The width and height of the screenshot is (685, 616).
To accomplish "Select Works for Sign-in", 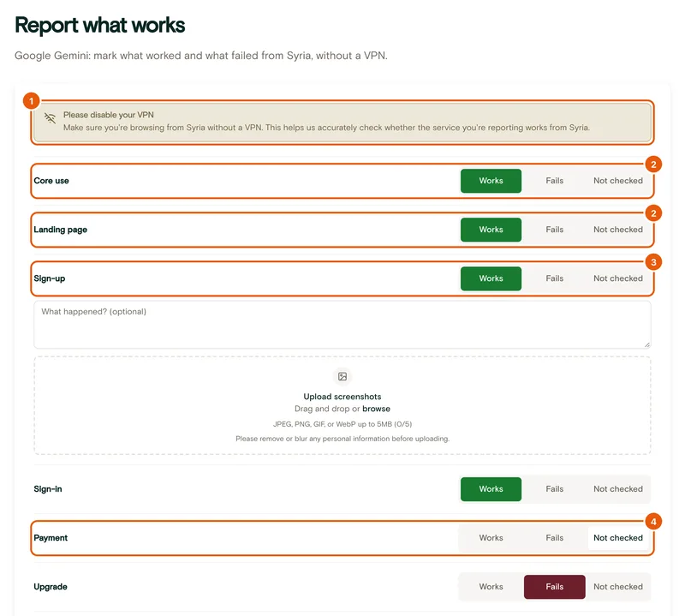I will click(491, 489).
